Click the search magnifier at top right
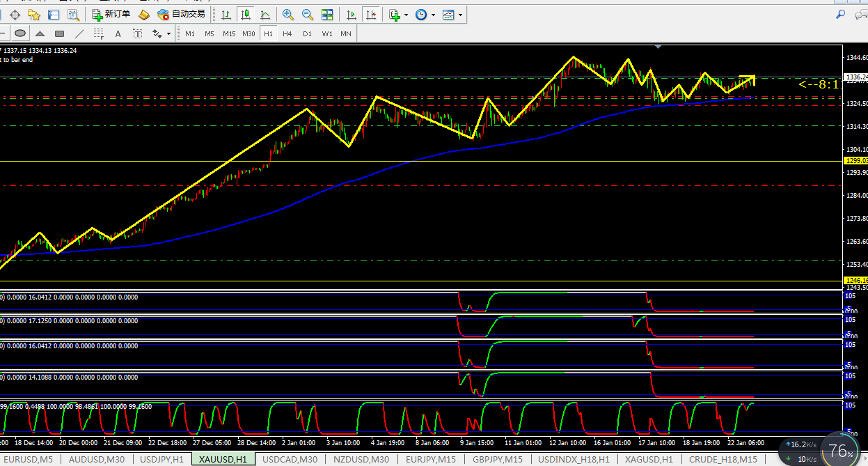The width and height of the screenshot is (868, 466). tap(840, 15)
